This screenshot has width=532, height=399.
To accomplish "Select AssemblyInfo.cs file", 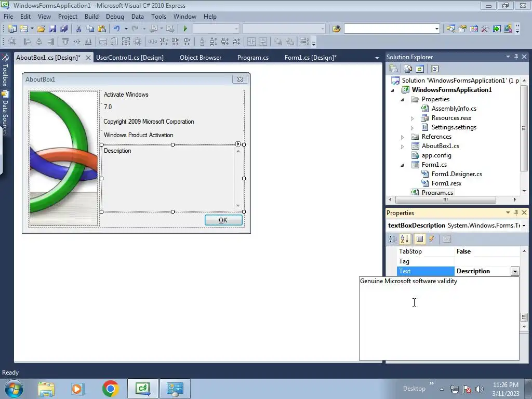I will (x=454, y=109).
